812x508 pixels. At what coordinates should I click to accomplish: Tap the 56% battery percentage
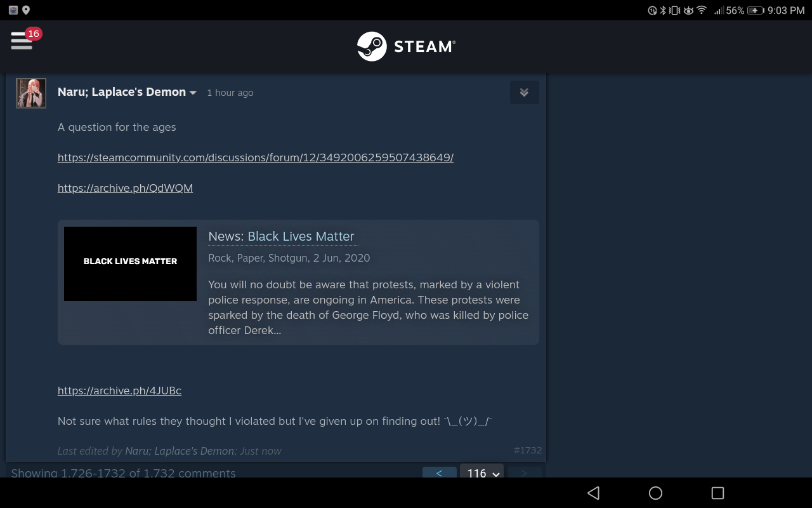pos(735,10)
